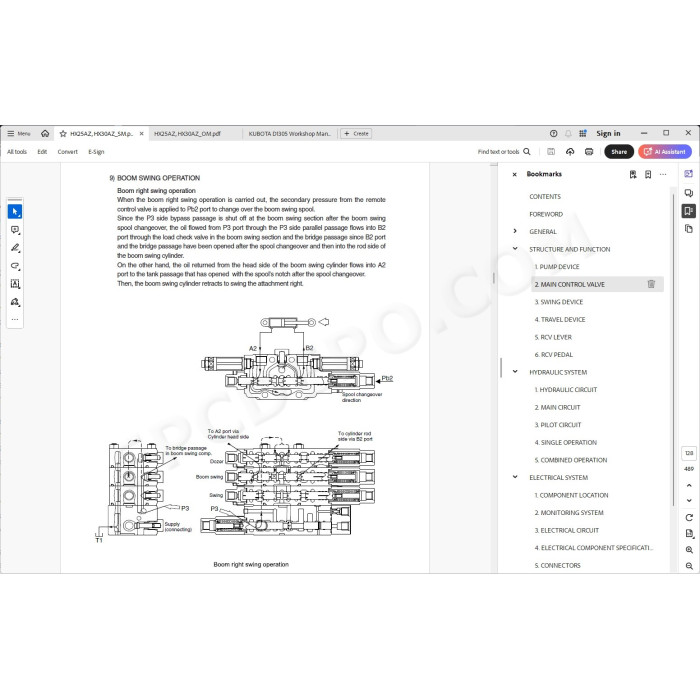Expand the GENERAL bookmark
The width and height of the screenshot is (700, 700).
(x=515, y=231)
